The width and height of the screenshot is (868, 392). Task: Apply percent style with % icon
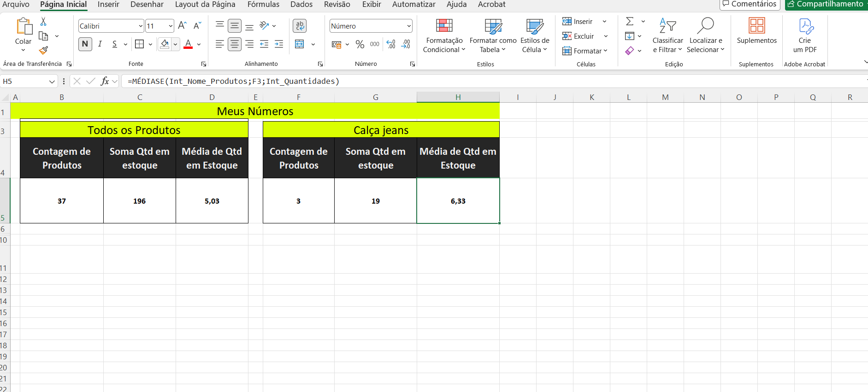360,44
